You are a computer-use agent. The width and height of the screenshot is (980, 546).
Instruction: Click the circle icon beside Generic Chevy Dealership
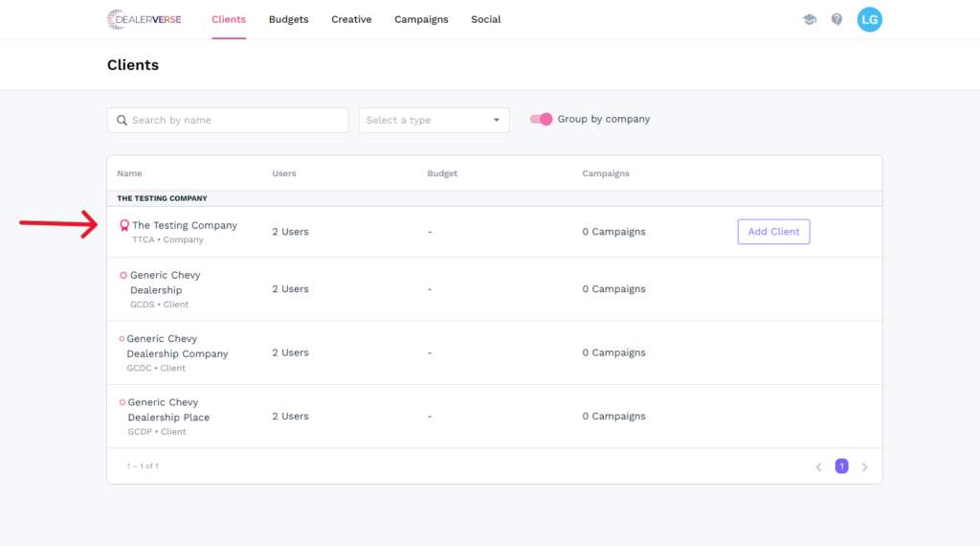(x=123, y=276)
